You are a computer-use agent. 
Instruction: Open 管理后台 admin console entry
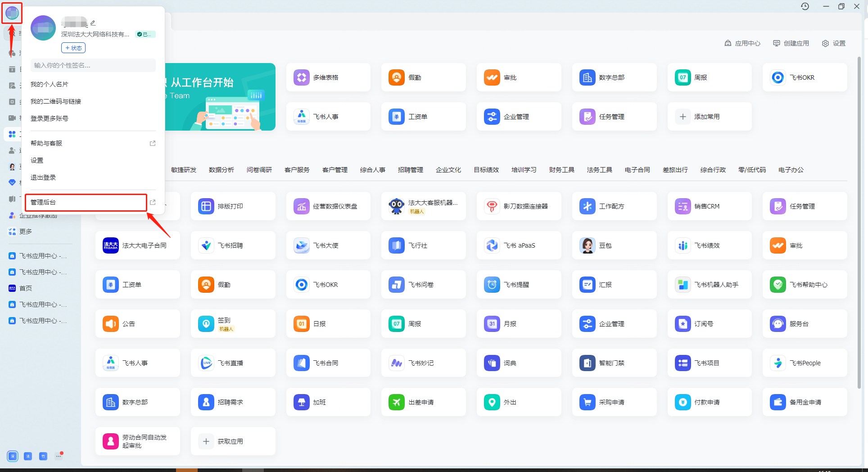[93, 202]
